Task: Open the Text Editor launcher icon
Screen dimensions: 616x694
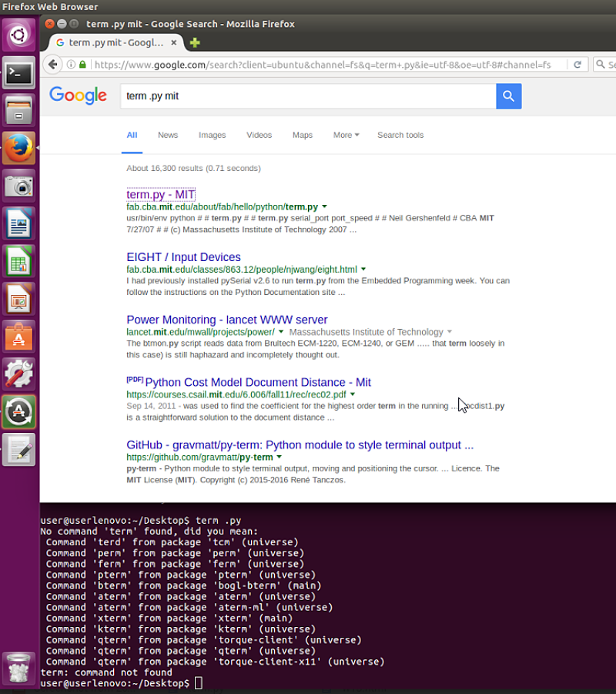Action: [18, 450]
